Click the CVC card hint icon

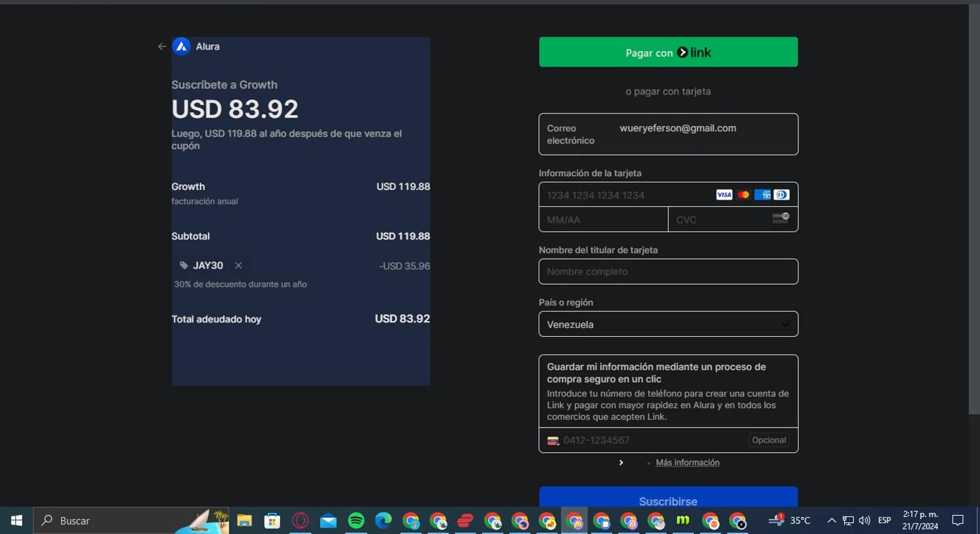pyautogui.click(x=781, y=218)
